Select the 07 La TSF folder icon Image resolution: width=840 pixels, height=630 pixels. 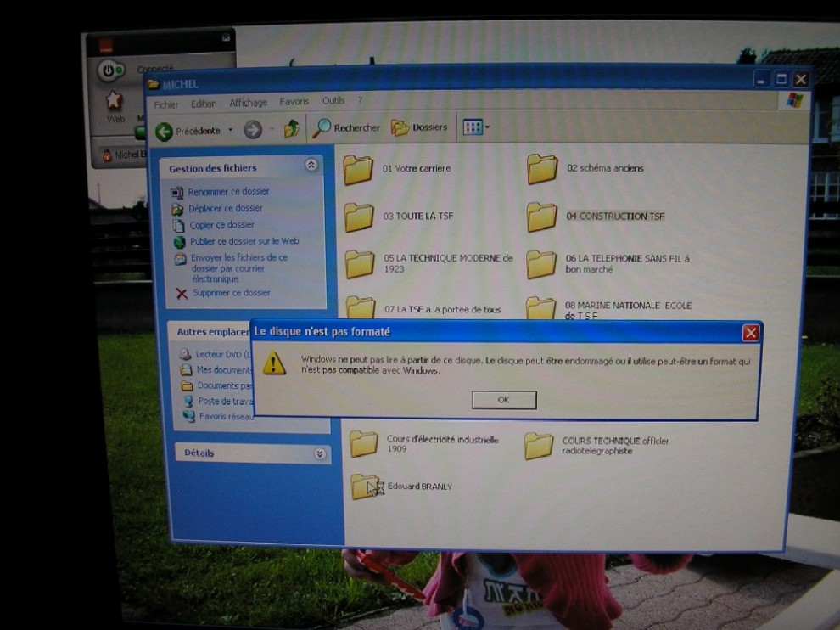coord(361,307)
